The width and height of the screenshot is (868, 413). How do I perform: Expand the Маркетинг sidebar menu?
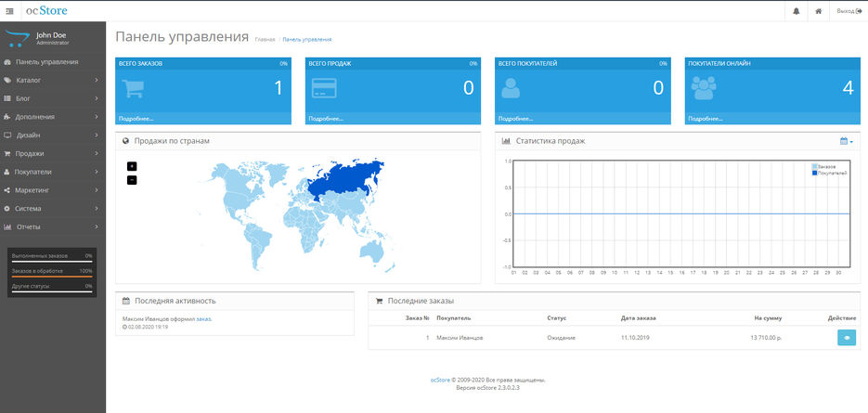(x=53, y=190)
